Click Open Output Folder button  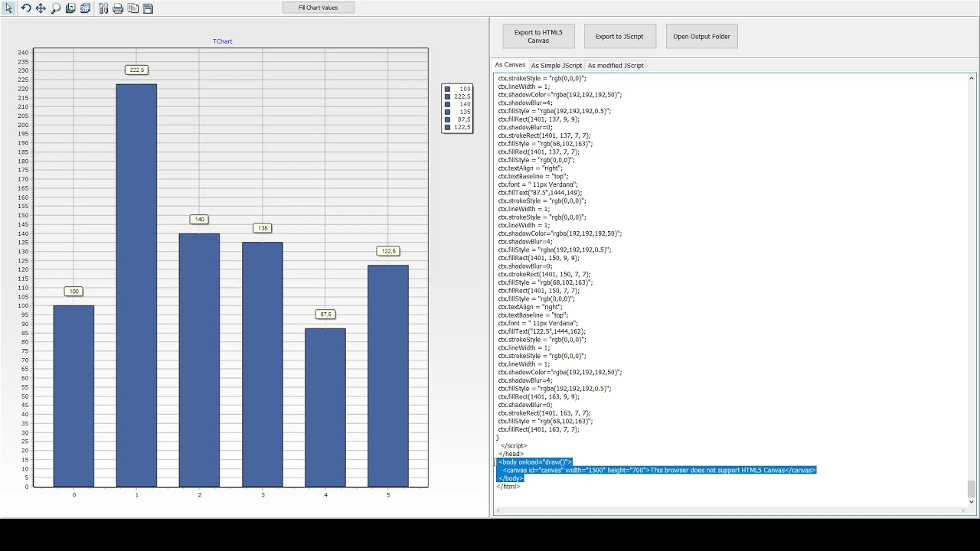tap(701, 36)
